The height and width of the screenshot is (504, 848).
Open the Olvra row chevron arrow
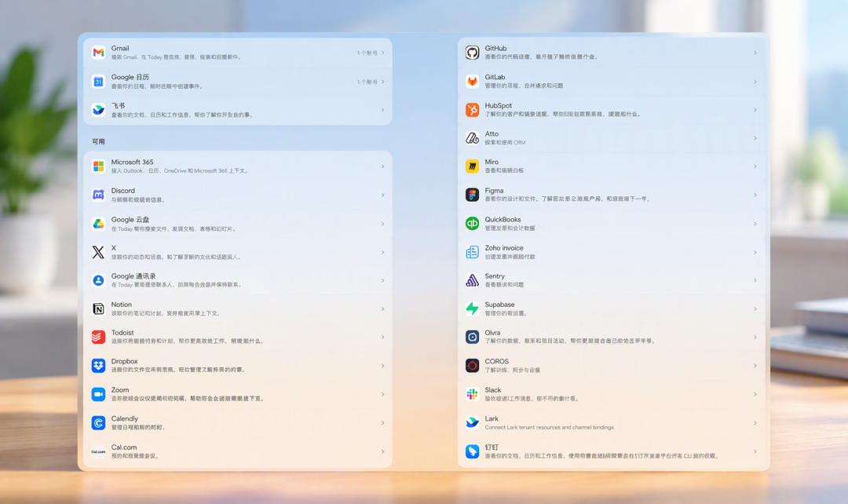tap(755, 338)
